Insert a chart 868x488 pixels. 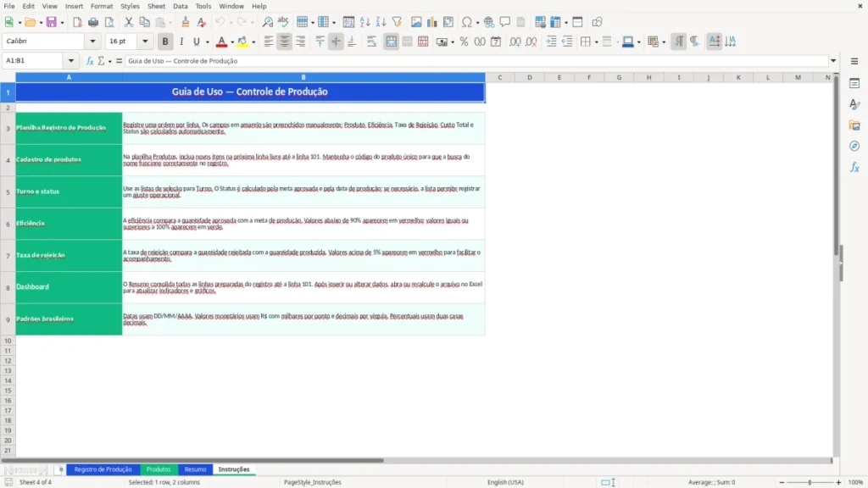click(x=432, y=22)
